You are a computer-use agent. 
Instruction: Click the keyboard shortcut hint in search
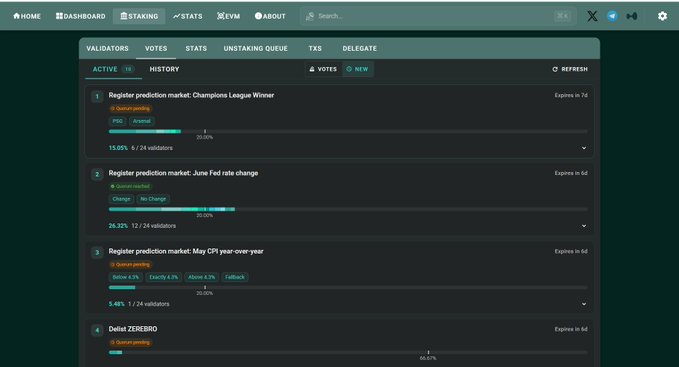(563, 16)
